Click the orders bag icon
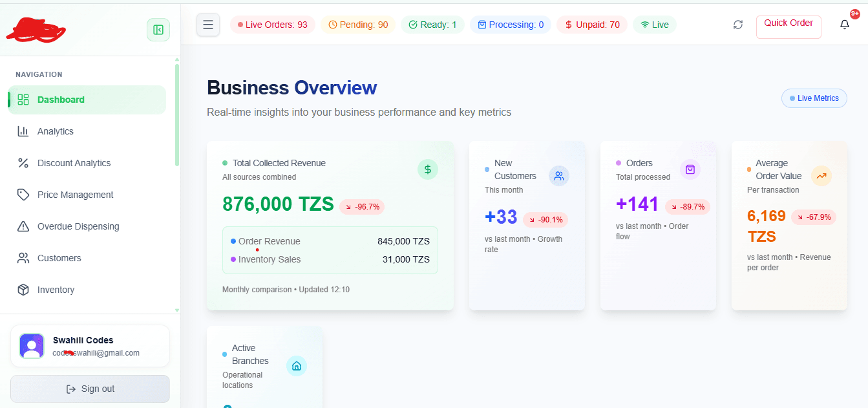Screen dimensions: 868x408 [x=690, y=169]
